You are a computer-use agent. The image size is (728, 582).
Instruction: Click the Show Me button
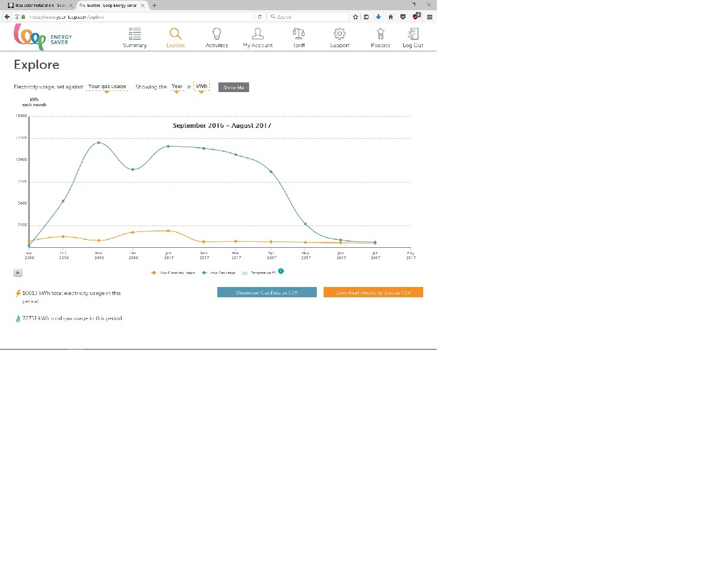coord(234,88)
